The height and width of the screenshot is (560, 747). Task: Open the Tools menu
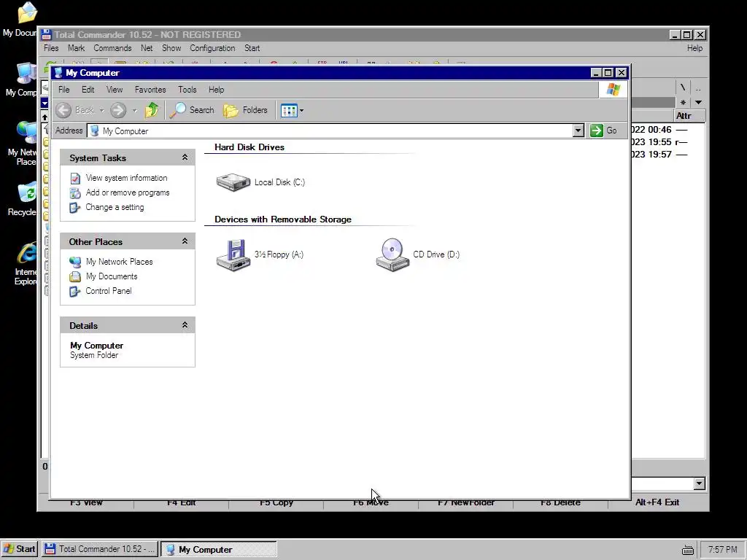(187, 90)
